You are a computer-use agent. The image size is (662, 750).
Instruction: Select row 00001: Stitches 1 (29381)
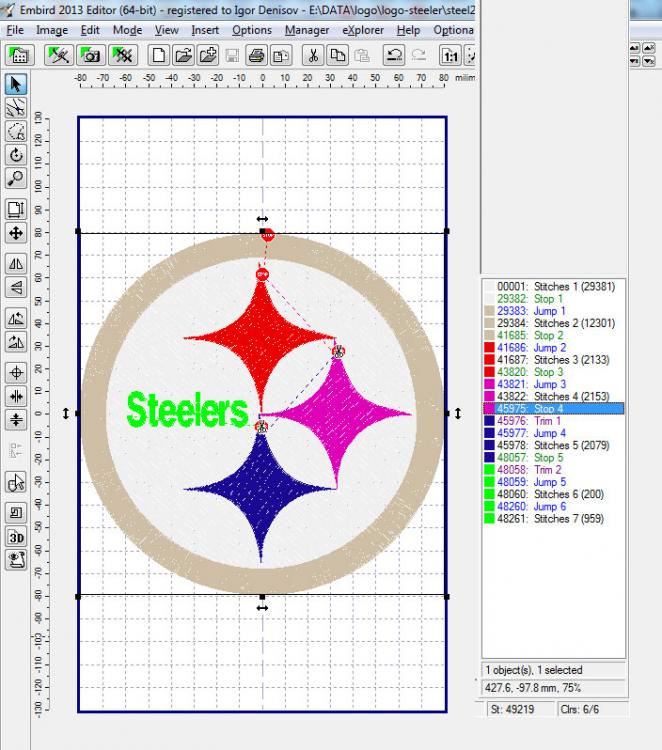click(x=553, y=287)
